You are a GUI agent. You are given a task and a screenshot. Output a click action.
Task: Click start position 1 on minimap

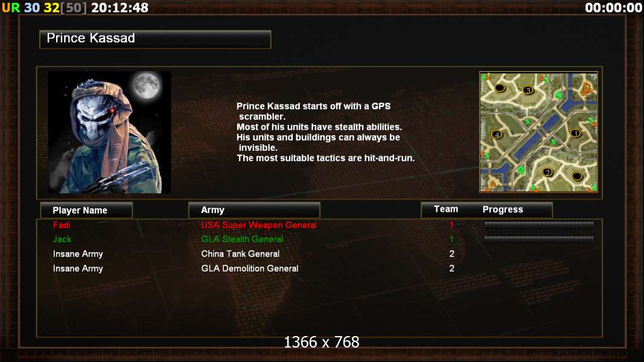pyautogui.click(x=575, y=133)
